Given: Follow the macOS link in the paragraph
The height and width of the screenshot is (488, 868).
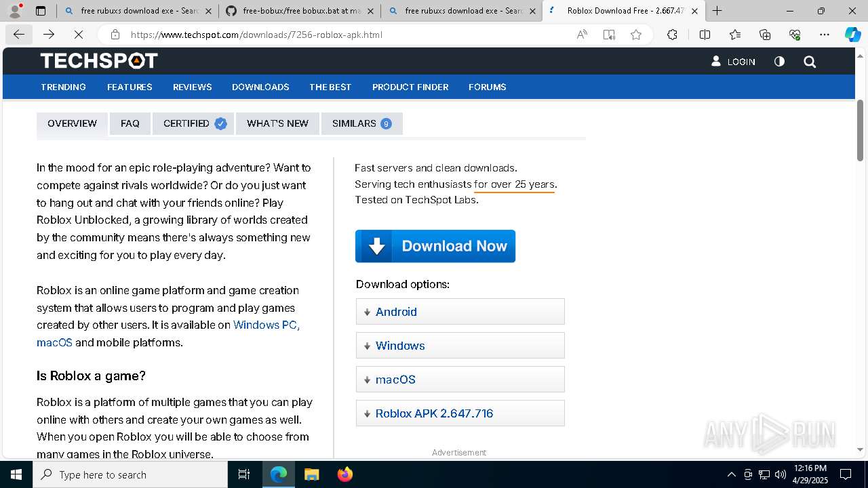Looking at the screenshot, I should click(54, 342).
